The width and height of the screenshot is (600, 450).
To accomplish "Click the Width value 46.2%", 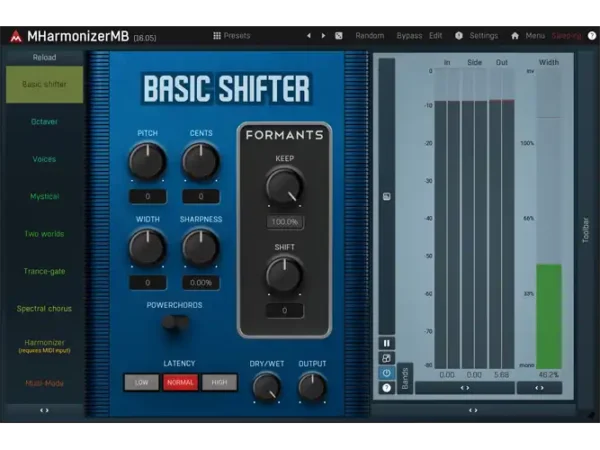I will (x=548, y=375).
